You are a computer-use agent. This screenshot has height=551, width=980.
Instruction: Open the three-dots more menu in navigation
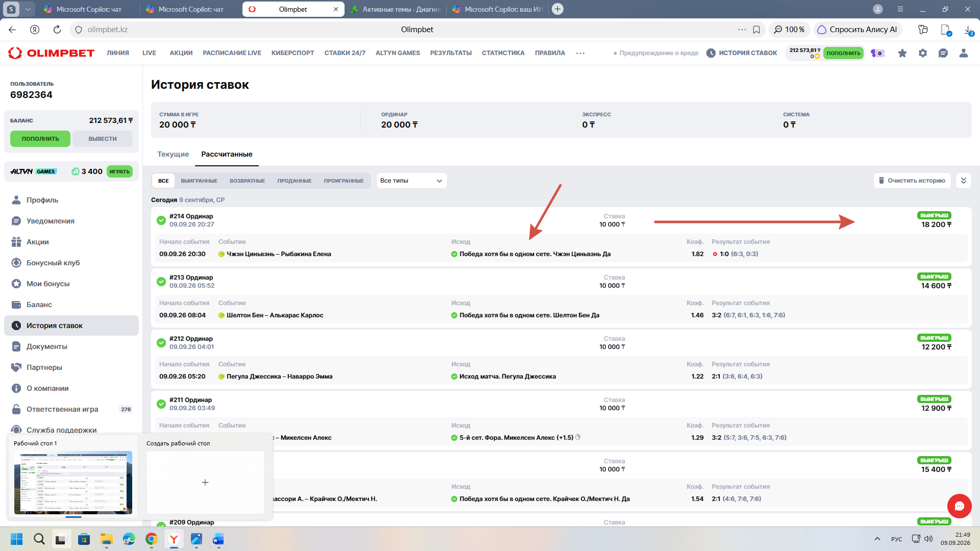580,53
